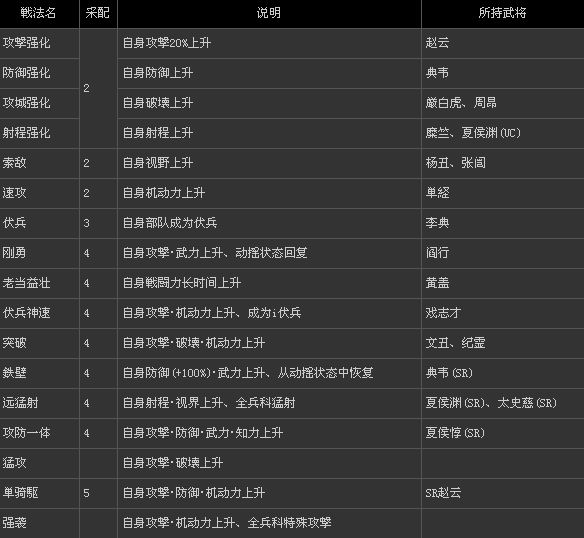Image resolution: width=584 pixels, height=538 pixels.
Task: Click the 采配 column header
Action: pos(98,13)
